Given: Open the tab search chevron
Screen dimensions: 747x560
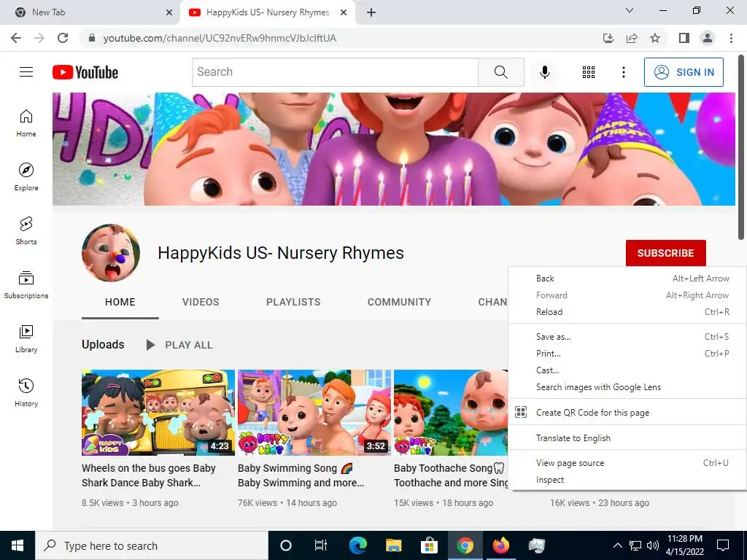Looking at the screenshot, I should (x=630, y=10).
